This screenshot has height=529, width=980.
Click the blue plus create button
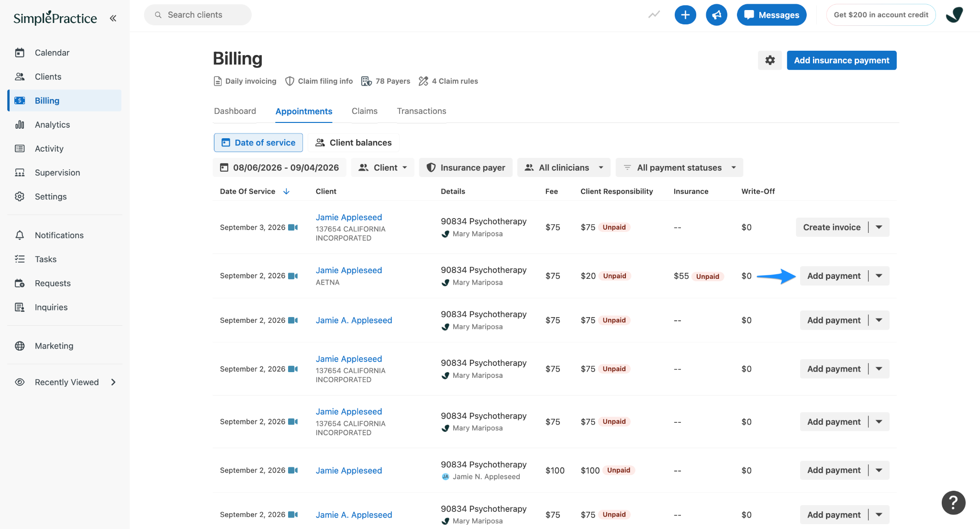(x=685, y=15)
